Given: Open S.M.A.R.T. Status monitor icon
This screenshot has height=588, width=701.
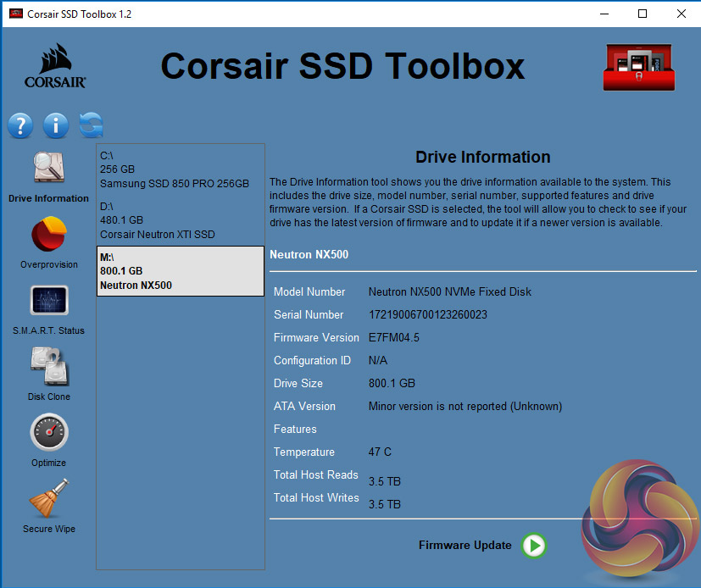Looking at the screenshot, I should 49,301.
